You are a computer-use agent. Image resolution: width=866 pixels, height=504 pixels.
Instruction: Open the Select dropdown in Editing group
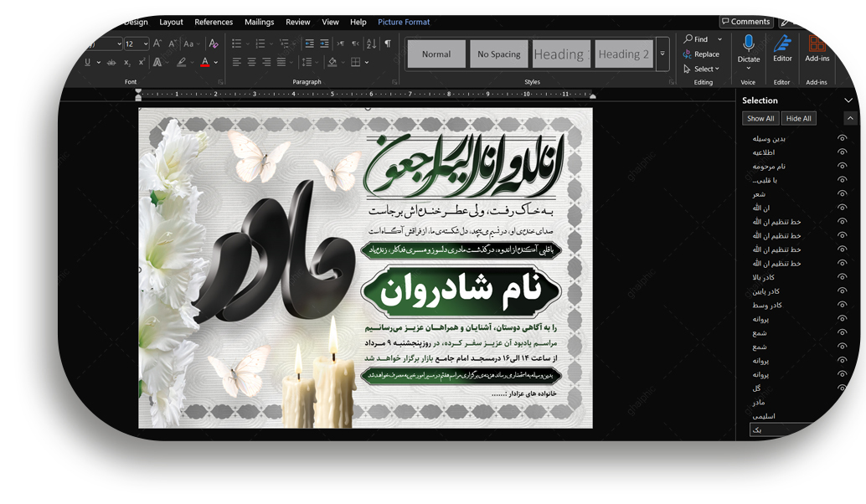(x=704, y=69)
